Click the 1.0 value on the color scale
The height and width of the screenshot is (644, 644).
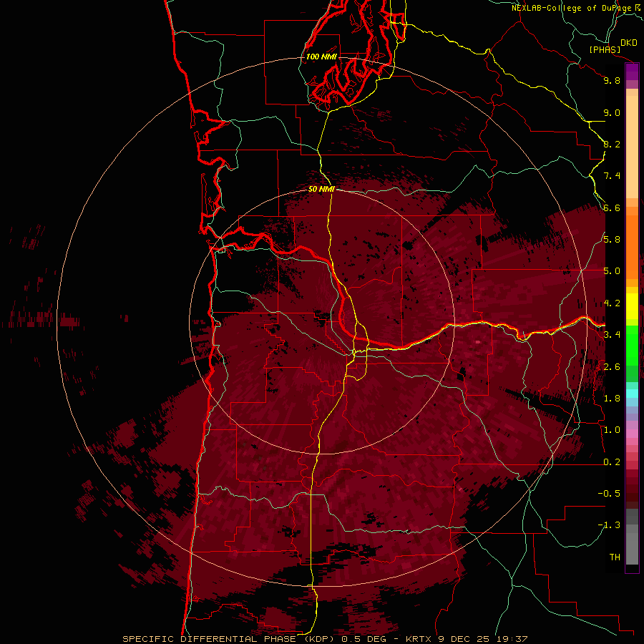[612, 430]
